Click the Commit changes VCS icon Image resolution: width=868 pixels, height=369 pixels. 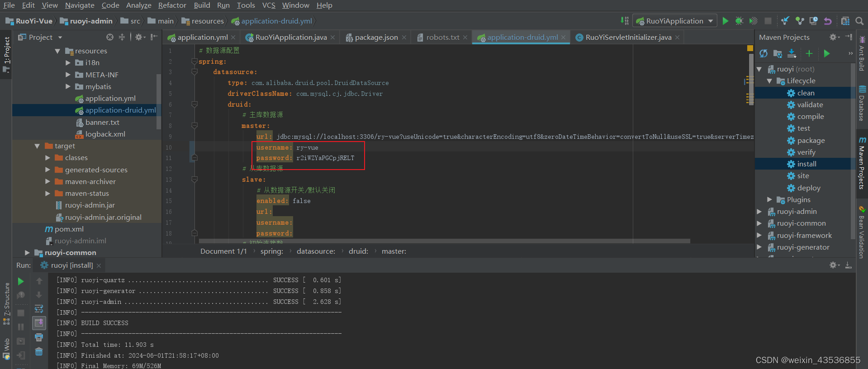click(x=800, y=21)
